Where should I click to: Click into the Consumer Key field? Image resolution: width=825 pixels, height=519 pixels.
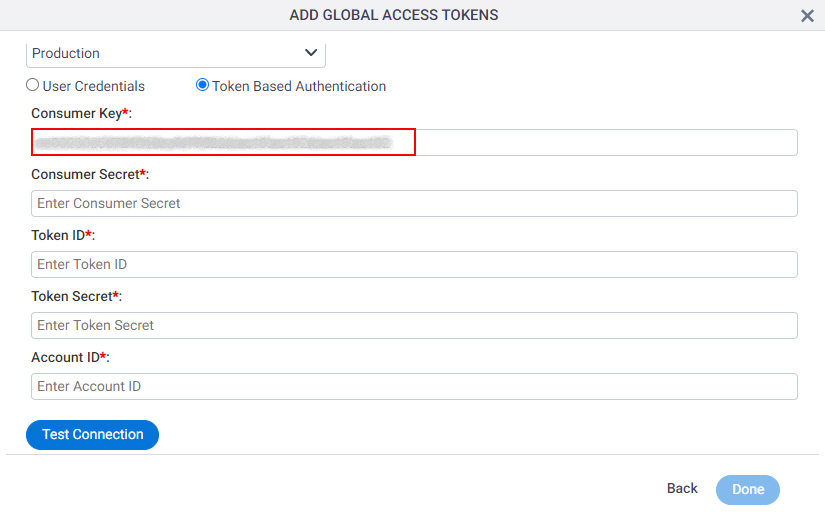click(x=414, y=142)
